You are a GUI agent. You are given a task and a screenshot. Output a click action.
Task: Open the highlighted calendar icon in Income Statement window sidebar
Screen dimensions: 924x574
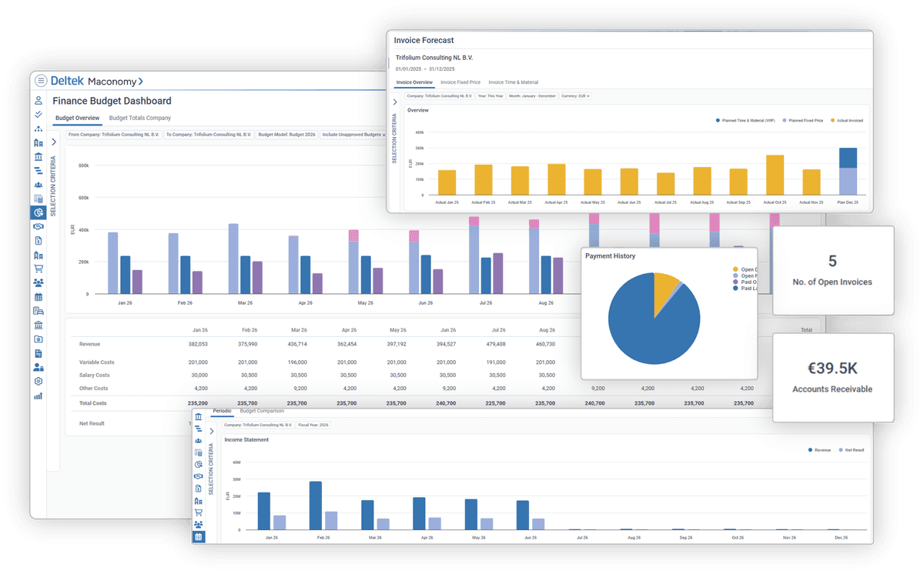[x=199, y=537]
